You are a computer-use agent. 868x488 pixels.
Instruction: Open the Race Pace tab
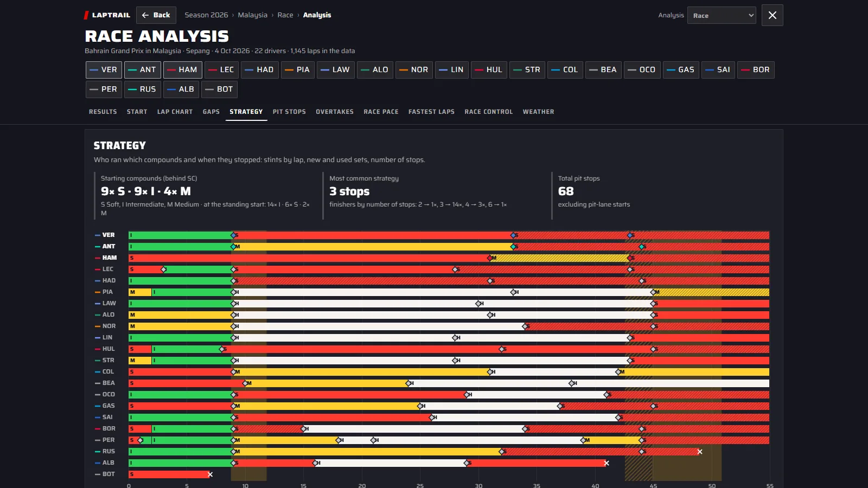[x=381, y=112]
